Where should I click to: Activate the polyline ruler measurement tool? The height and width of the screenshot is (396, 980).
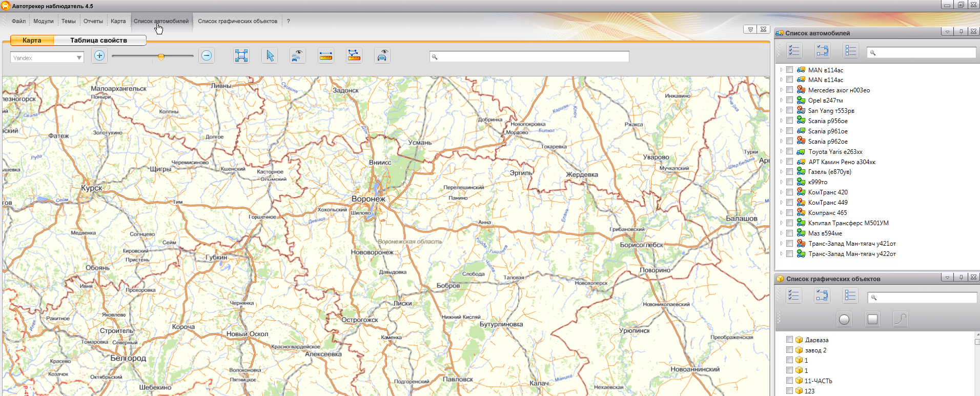pos(354,55)
